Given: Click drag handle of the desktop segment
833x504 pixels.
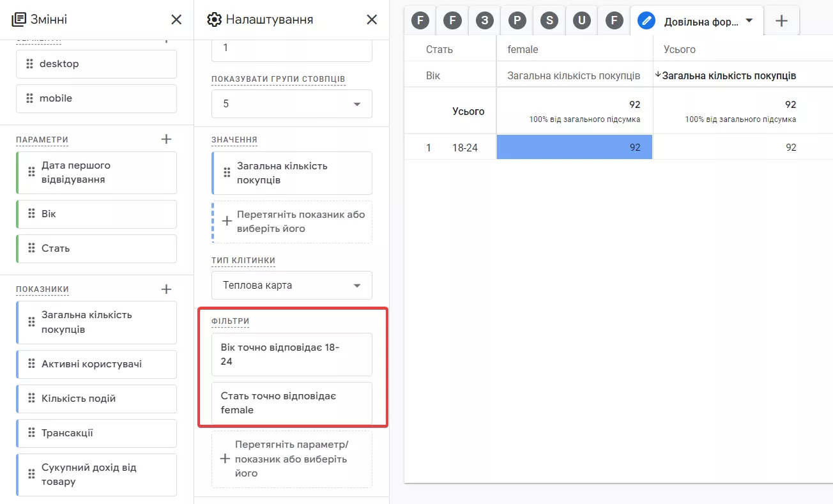Looking at the screenshot, I should point(29,64).
